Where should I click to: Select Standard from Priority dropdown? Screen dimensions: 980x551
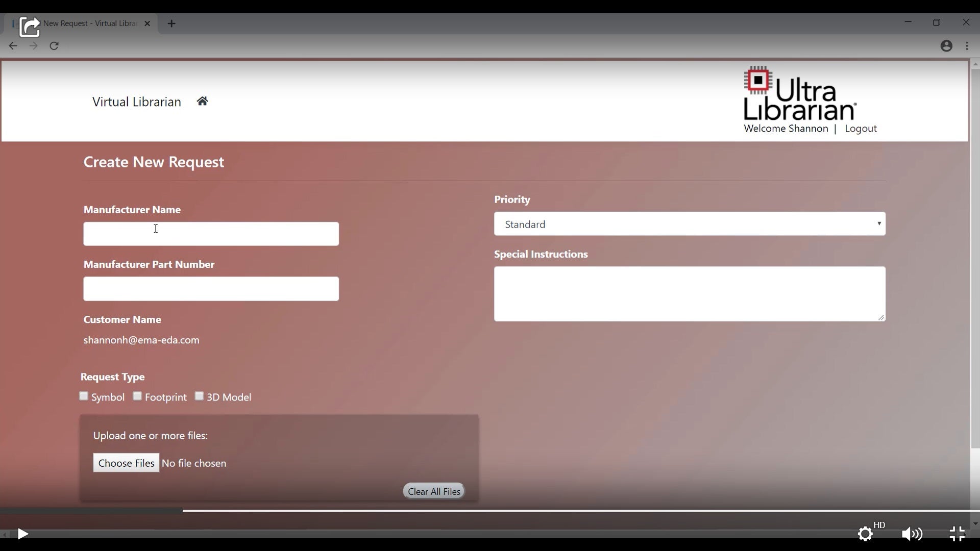coord(690,223)
